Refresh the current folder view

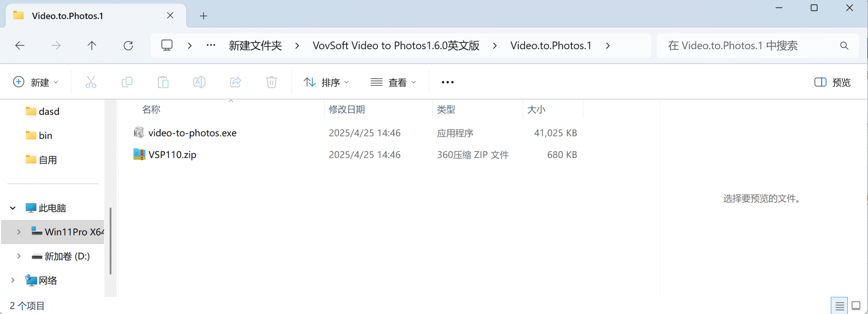tap(128, 45)
